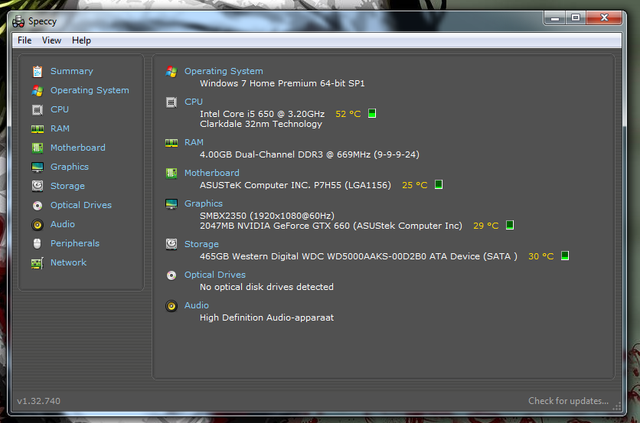Open Storage section from sidebar
Screen dimensions: 640x423
[x=67, y=186]
